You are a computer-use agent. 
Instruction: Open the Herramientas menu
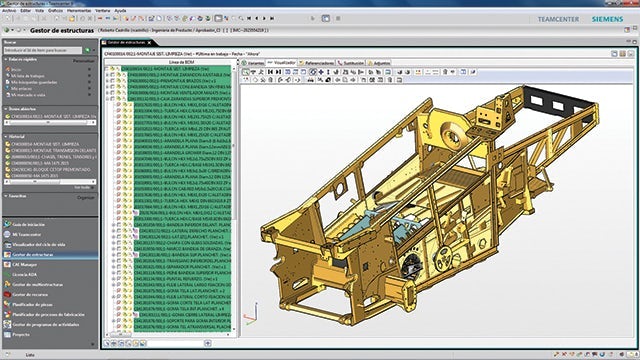[79, 11]
